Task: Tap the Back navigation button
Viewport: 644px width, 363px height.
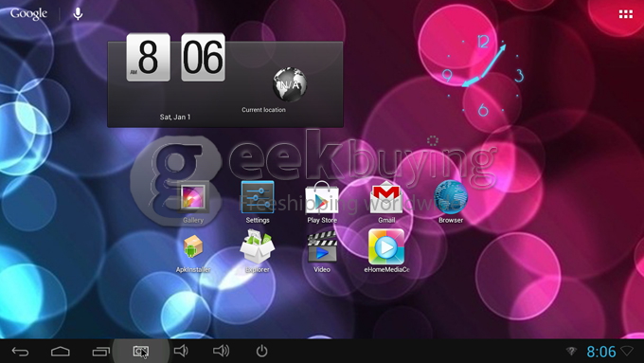Action: tap(20, 352)
